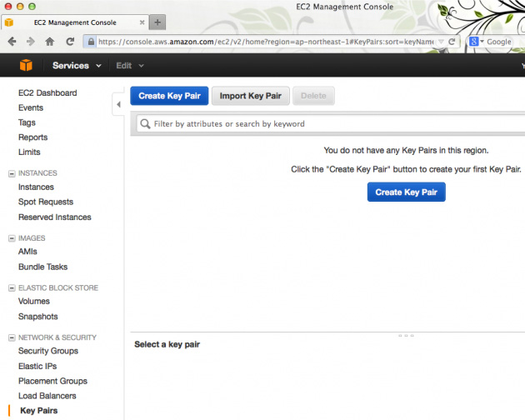Click the top Create Key Pair button
525x420 pixels.
tap(169, 96)
